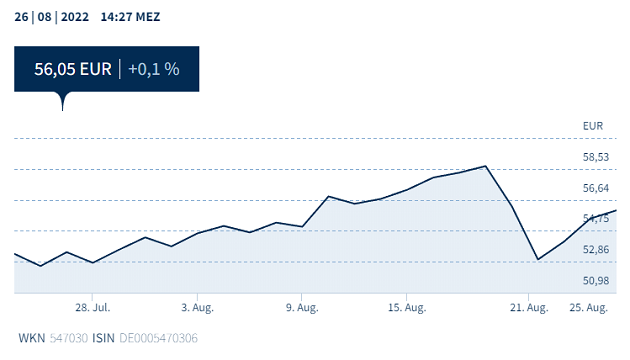
Task: Click the +0,1 % change value
Action: click(x=153, y=69)
